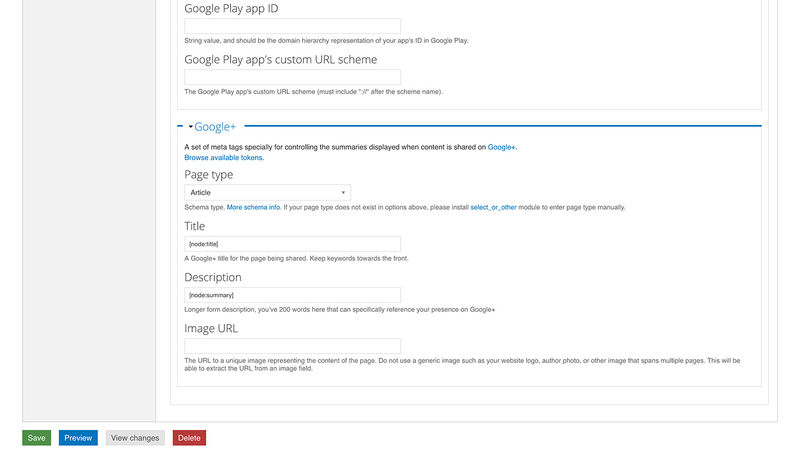Click the Description field containing [node:summary]

tap(292, 295)
